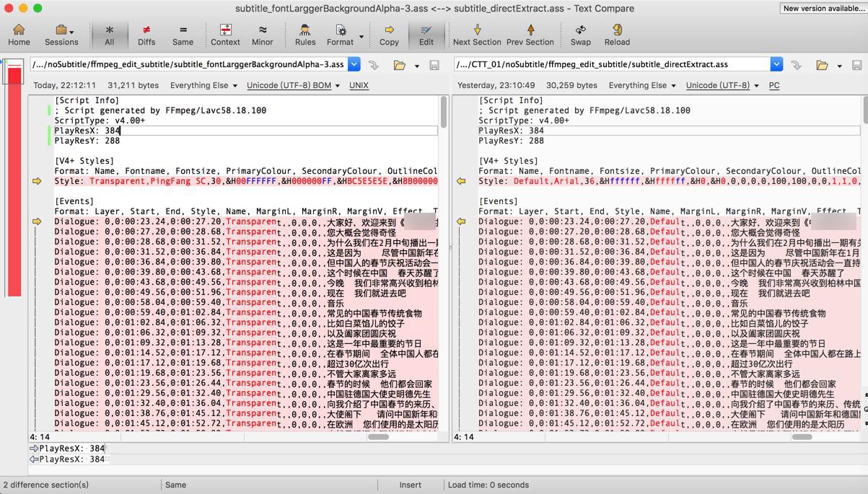The height and width of the screenshot is (494, 868).
Task: Click the grayed arrow icon beside left path
Action: pos(374,65)
